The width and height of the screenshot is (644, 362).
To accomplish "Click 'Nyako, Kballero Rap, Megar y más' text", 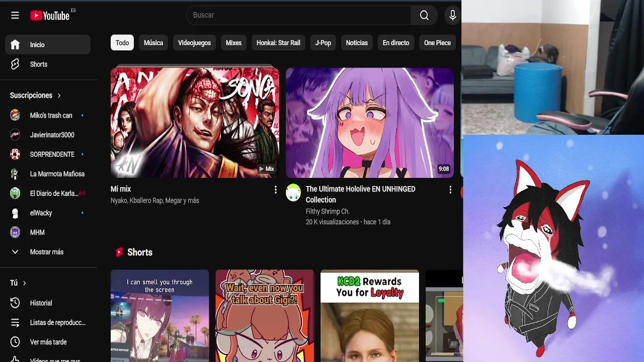I will [155, 201].
